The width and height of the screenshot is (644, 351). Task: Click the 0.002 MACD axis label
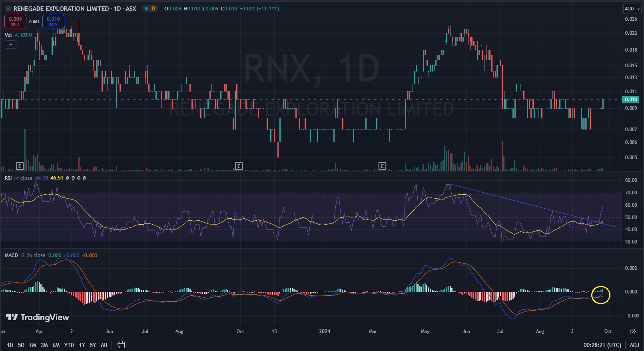click(x=632, y=268)
